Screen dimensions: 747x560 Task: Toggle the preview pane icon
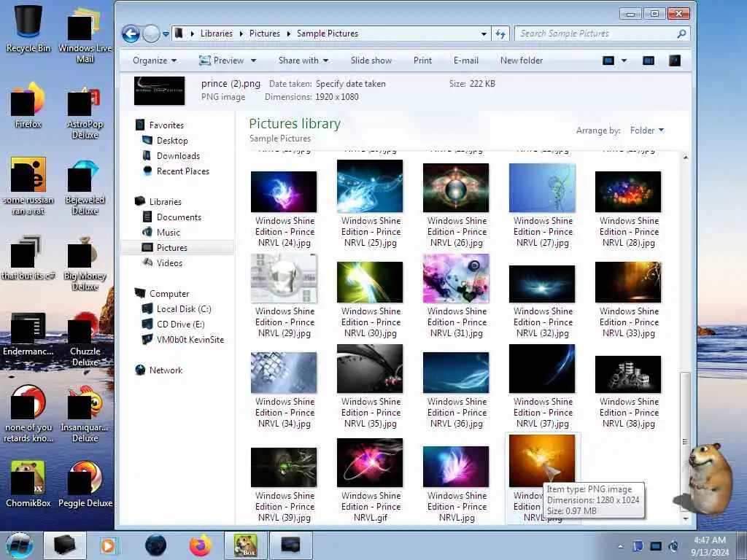[649, 61]
